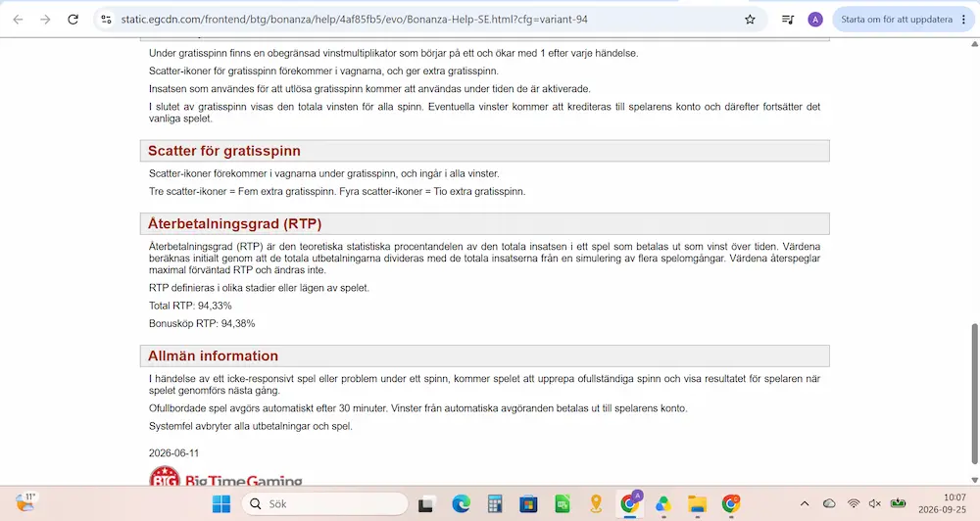Open Calculator from taskbar
The height and width of the screenshot is (521, 980).
click(494, 503)
